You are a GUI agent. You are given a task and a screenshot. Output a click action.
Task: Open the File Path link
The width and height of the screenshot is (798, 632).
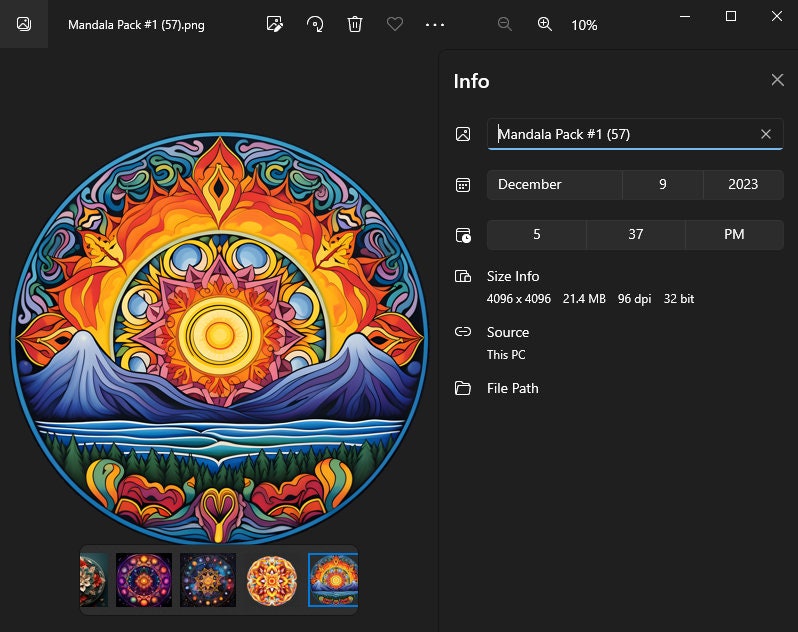(x=512, y=388)
